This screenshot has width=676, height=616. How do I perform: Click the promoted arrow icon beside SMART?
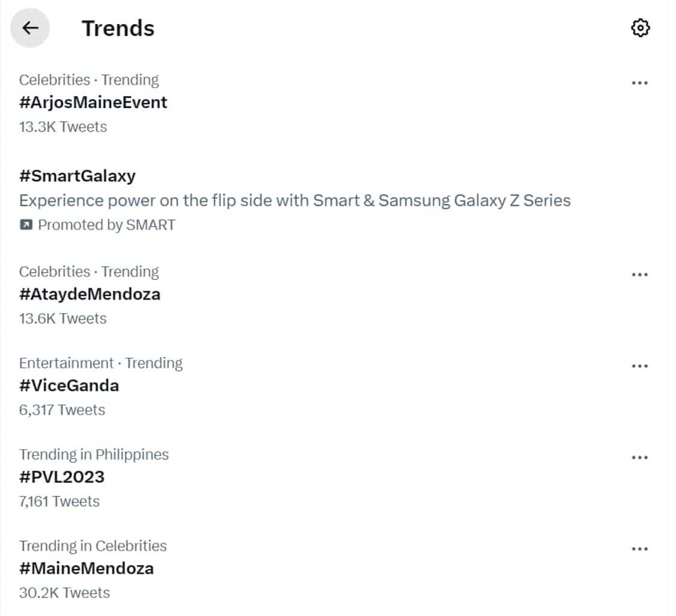pyautogui.click(x=26, y=225)
